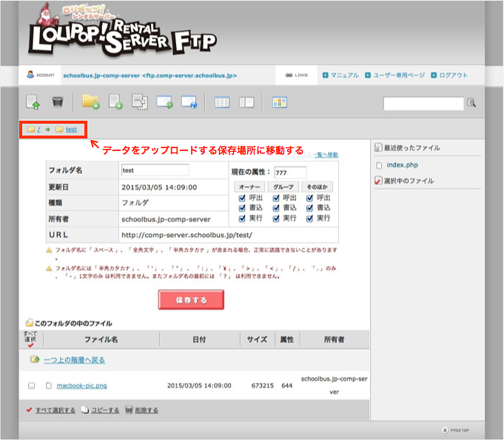Click the upload file icon with green arrow
The width and height of the screenshot is (504, 440).
(33, 102)
